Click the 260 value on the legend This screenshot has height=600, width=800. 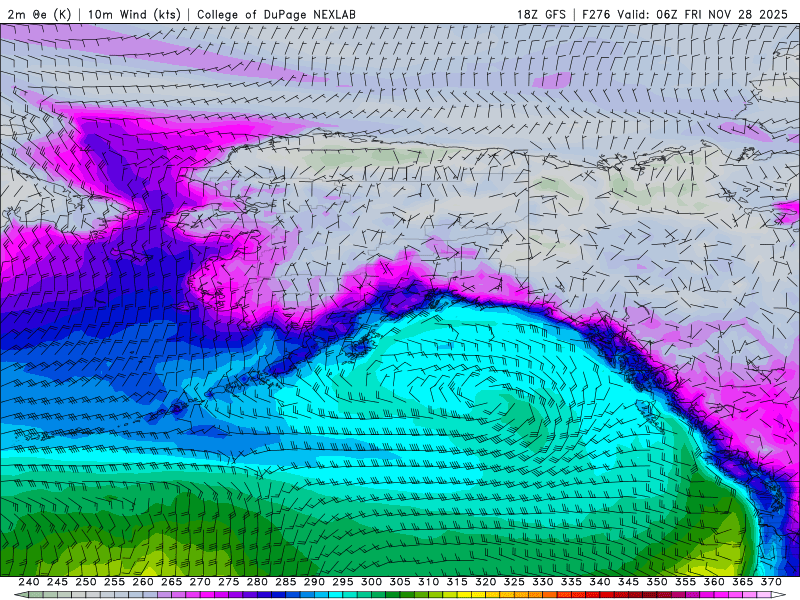point(143,582)
